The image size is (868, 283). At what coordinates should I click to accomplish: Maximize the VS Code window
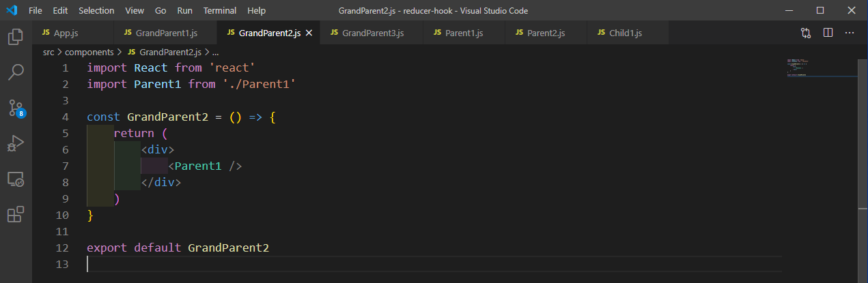point(820,11)
